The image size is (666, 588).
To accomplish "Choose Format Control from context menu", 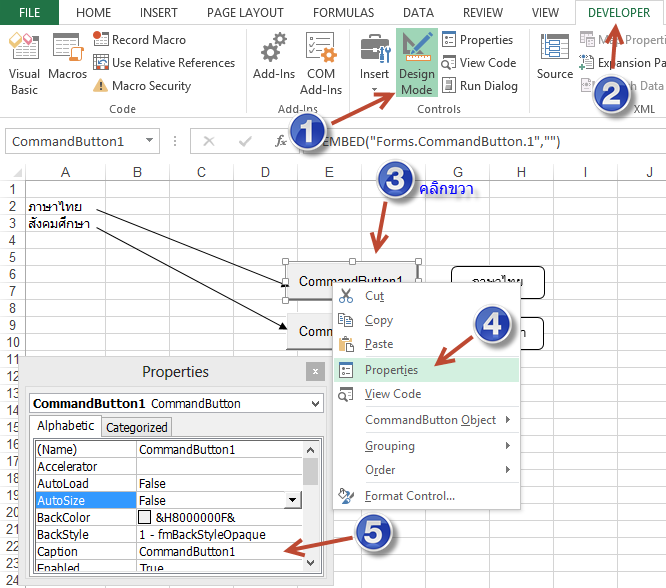I will tap(410, 496).
